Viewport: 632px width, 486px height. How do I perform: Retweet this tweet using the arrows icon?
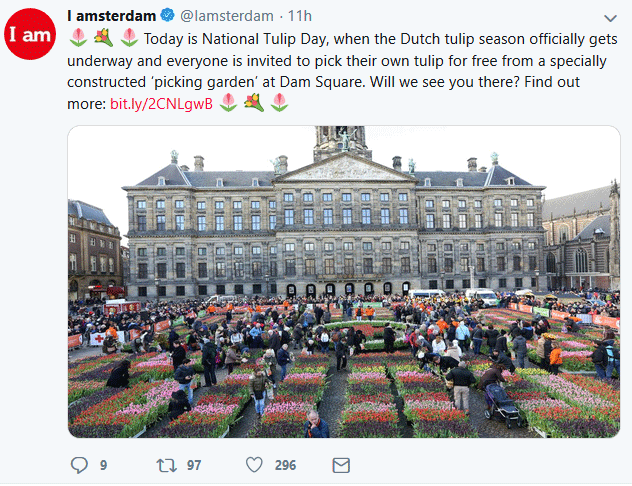(x=167, y=465)
